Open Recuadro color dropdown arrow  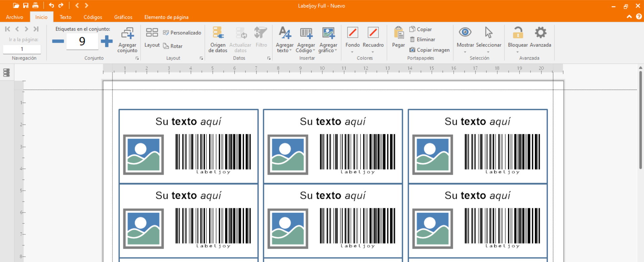(373, 52)
